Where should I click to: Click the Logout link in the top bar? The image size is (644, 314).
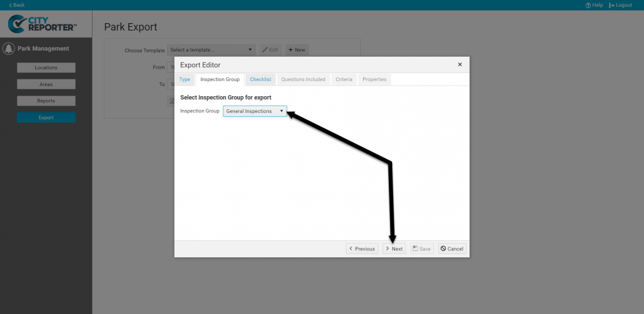coord(622,5)
